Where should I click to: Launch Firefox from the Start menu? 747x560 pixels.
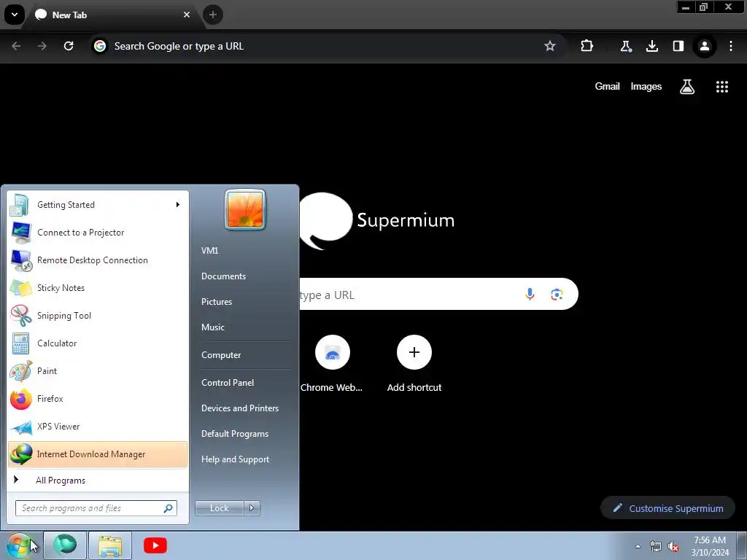pyautogui.click(x=98, y=399)
